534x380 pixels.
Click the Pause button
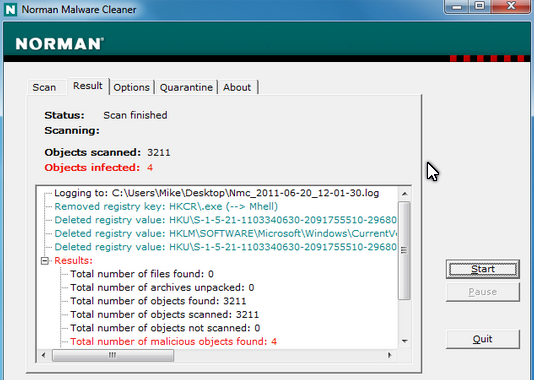coord(483,292)
